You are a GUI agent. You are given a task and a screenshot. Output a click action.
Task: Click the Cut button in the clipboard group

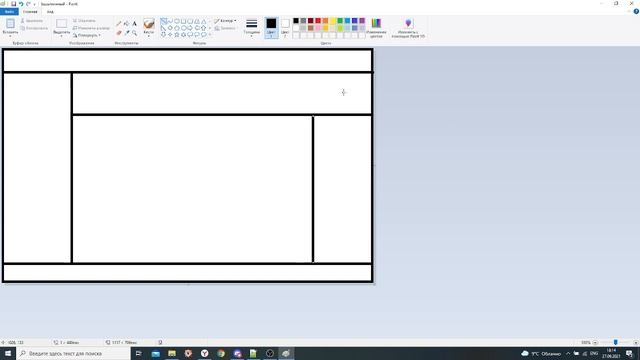coord(32,20)
